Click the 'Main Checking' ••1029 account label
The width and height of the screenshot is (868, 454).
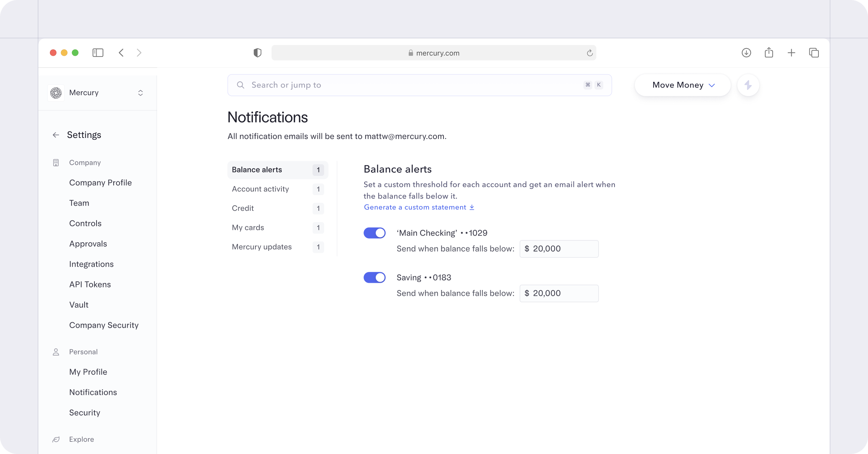point(442,233)
